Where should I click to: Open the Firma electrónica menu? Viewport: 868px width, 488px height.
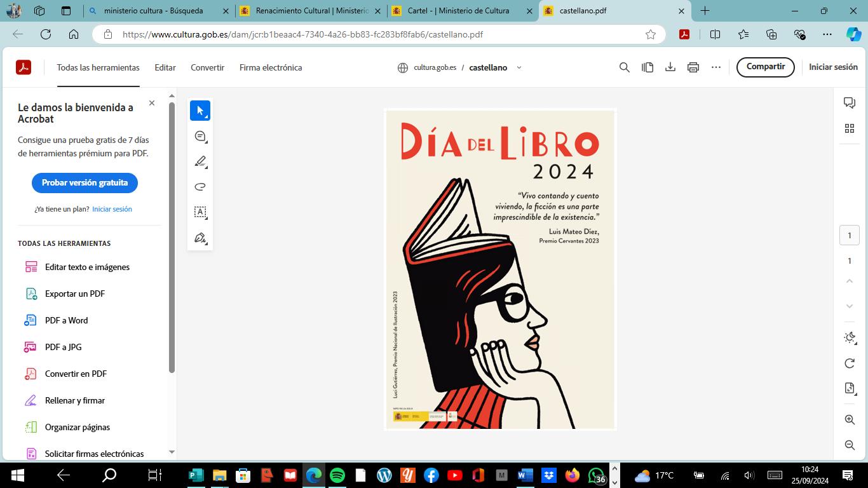271,67
